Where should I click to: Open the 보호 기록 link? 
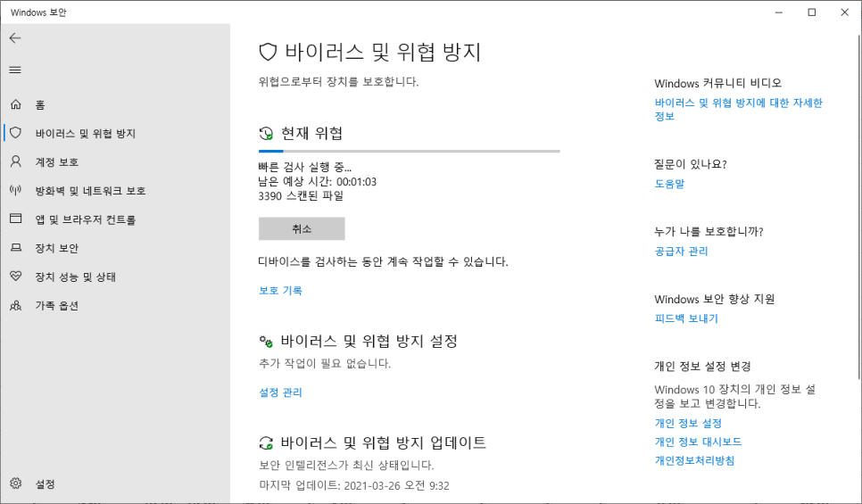(x=280, y=290)
